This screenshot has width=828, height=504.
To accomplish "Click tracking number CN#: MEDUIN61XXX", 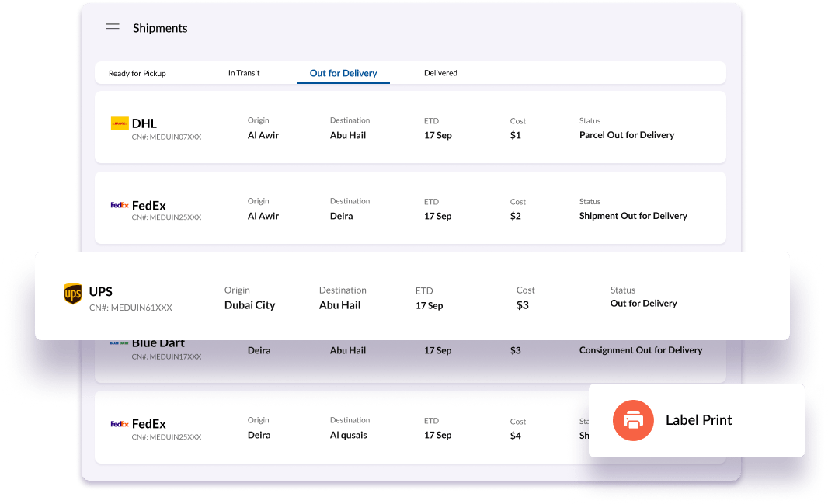I will coord(130,308).
